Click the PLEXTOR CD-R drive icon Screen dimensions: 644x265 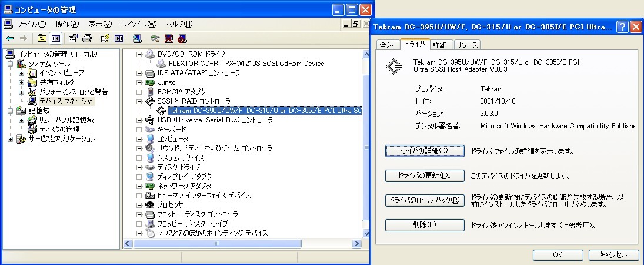(161, 64)
